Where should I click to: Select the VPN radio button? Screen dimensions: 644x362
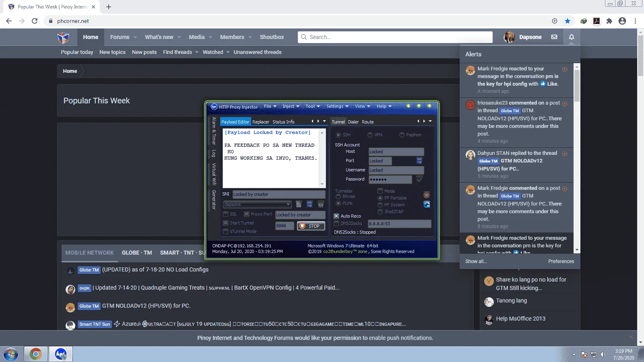tap(370, 135)
